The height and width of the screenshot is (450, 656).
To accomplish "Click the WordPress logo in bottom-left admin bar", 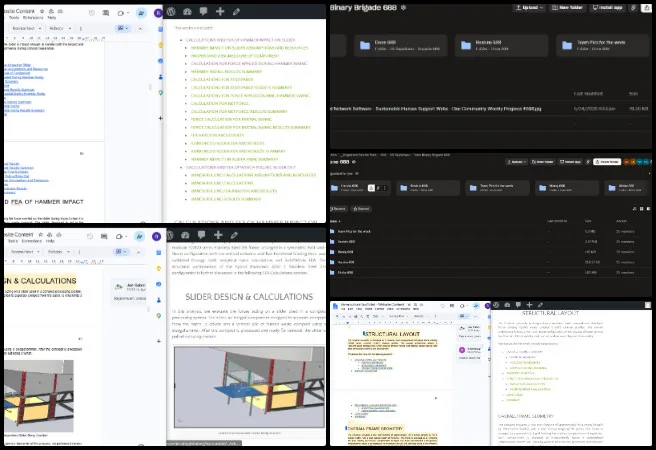I will 169,235.
